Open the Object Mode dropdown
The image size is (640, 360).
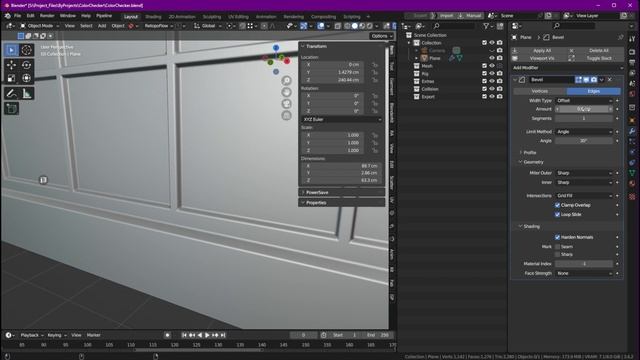pos(40,26)
